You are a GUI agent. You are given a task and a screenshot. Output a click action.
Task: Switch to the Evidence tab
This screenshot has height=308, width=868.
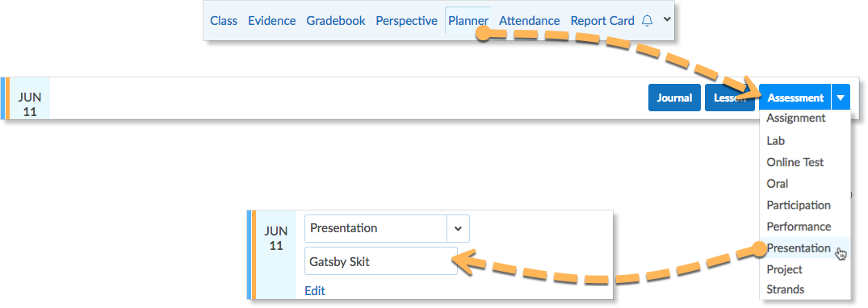pos(272,21)
